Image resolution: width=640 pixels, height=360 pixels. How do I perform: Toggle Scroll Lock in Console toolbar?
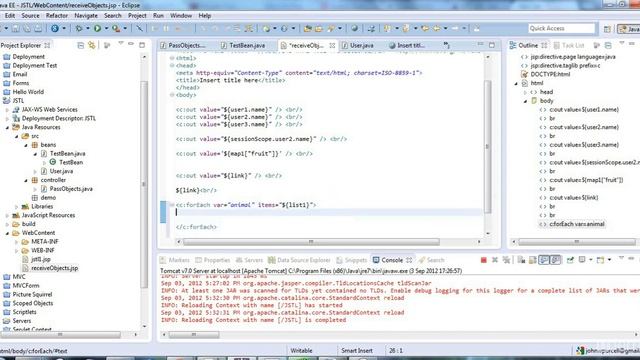click(532, 260)
